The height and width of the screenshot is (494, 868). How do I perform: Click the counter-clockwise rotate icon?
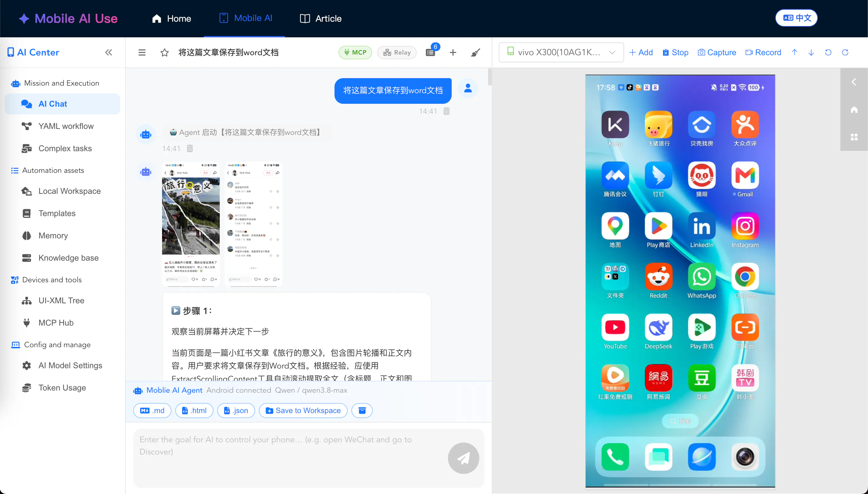tap(828, 52)
